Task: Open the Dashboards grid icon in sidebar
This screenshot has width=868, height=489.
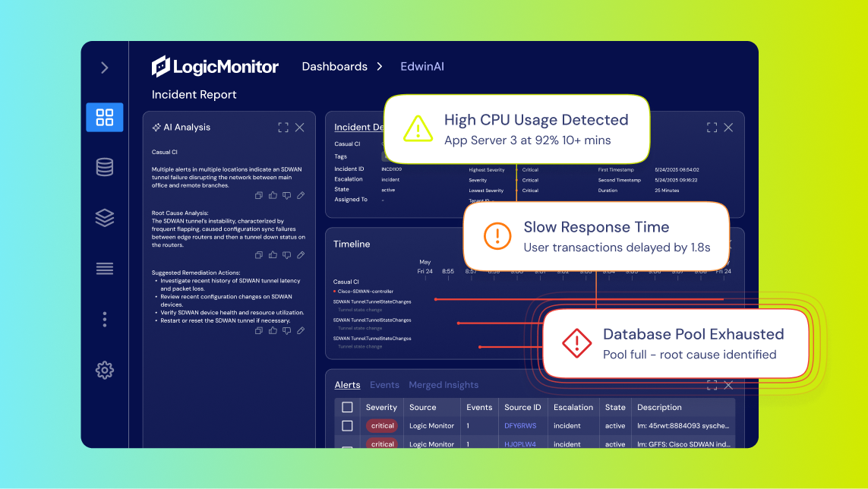Action: click(x=105, y=118)
